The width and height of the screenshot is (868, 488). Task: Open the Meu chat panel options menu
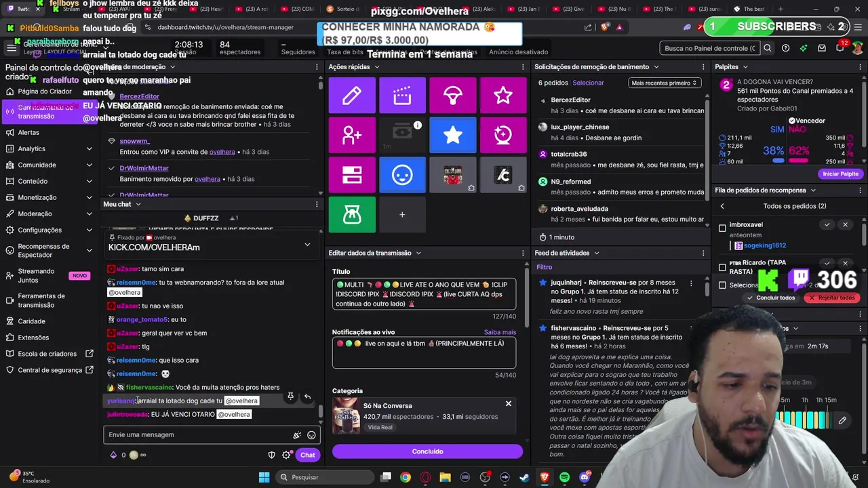(317, 204)
